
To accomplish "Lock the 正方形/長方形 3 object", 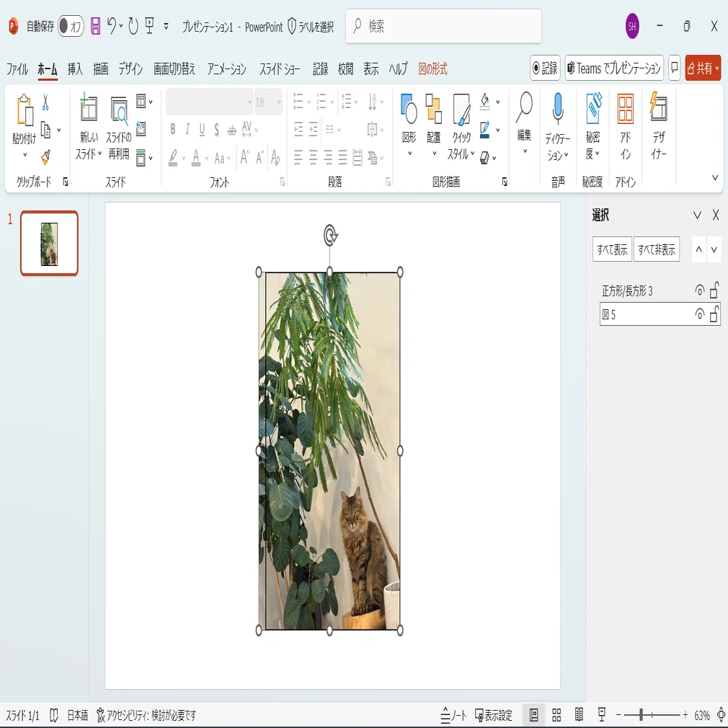I will 714,290.
